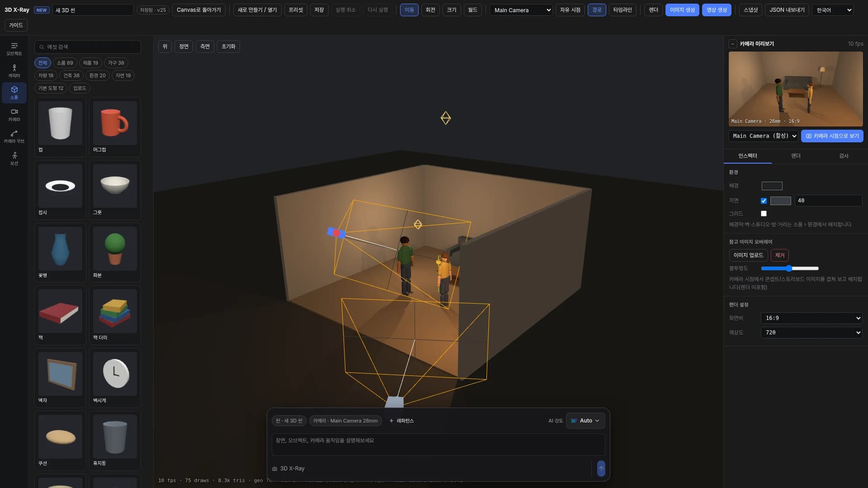Filter assets by 가구 38
Screen dimensions: 868x488
(116, 63)
